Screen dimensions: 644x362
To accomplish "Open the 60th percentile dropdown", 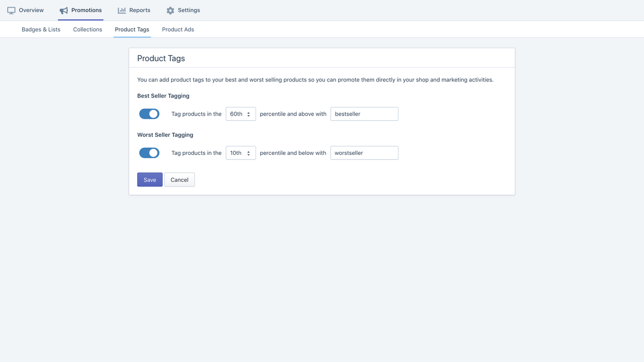I will (x=241, y=114).
